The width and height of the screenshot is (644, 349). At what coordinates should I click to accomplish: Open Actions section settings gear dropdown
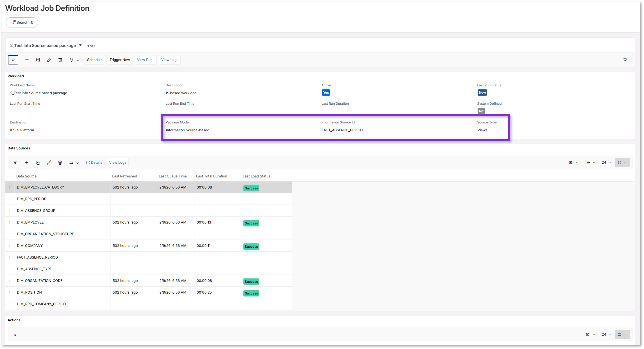click(x=590, y=334)
